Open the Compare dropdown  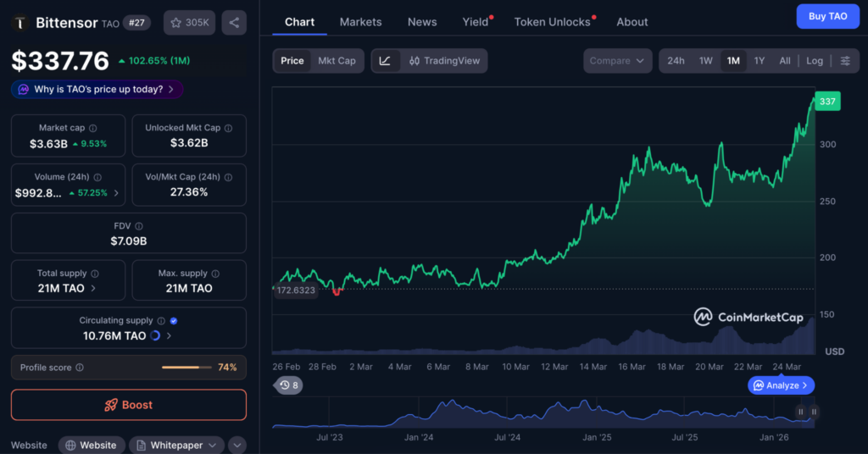[x=618, y=61]
